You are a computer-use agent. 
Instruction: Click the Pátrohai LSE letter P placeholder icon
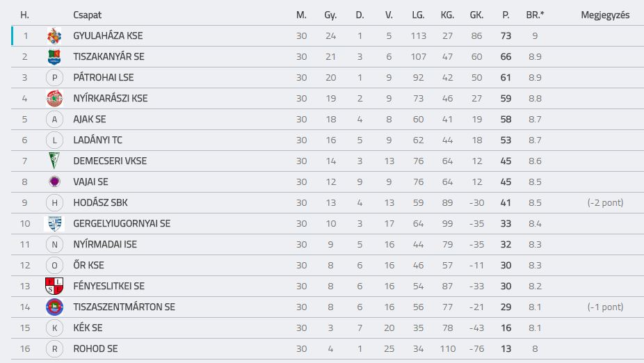pos(54,78)
